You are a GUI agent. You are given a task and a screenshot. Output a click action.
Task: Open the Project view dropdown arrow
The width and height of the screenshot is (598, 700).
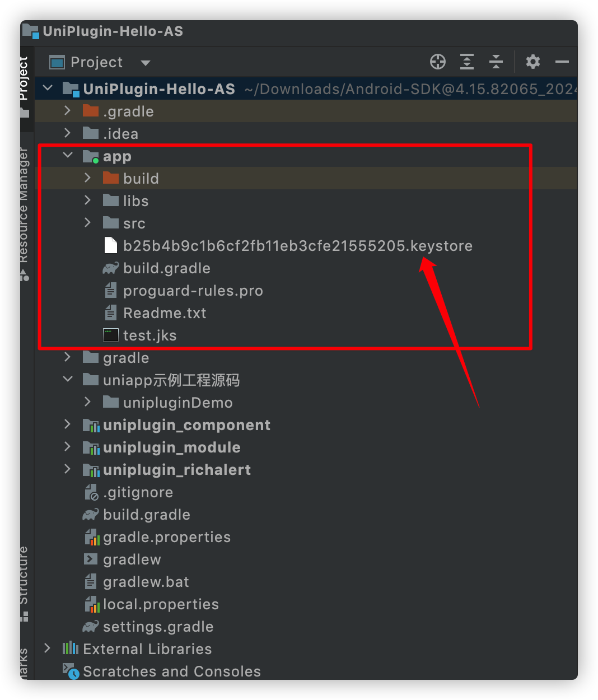[x=146, y=63]
